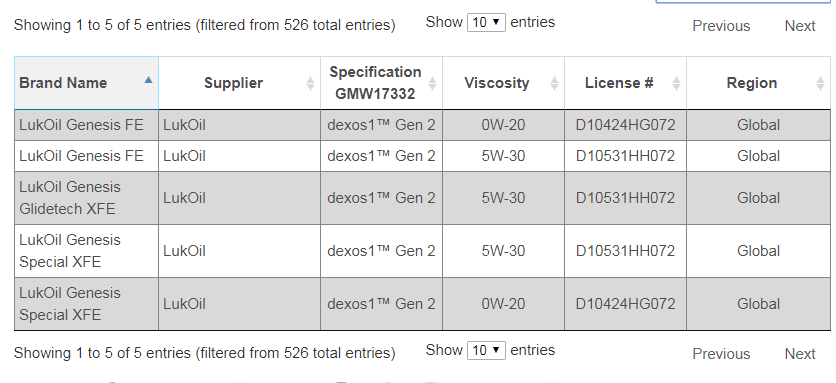The height and width of the screenshot is (383, 836).
Task: Click License # column sort arrows
Action: [x=676, y=83]
